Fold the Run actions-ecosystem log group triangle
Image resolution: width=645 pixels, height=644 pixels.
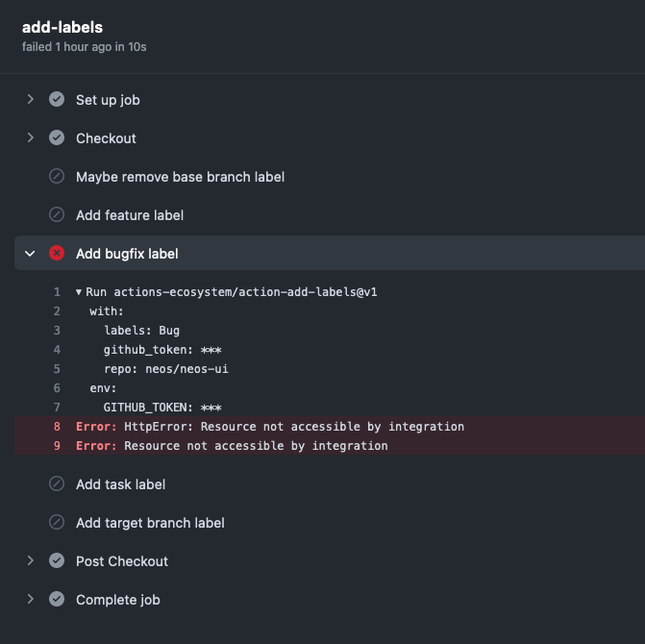(79, 292)
